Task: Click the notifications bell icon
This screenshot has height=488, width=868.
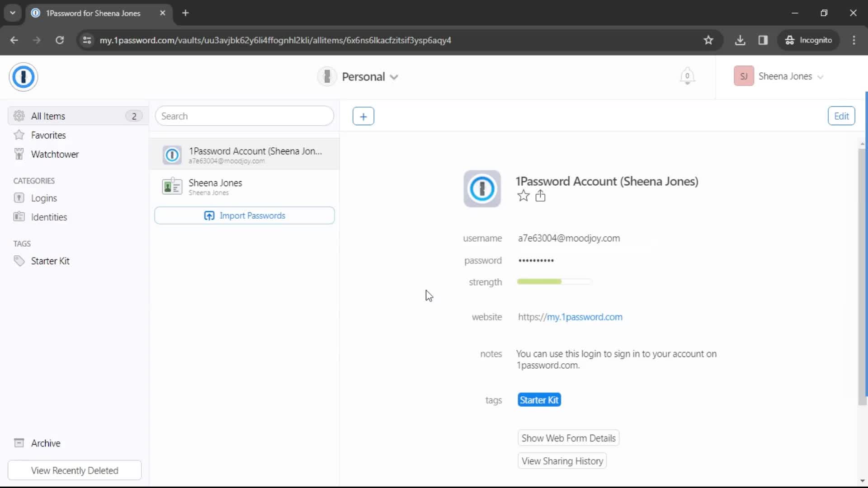Action: point(689,76)
